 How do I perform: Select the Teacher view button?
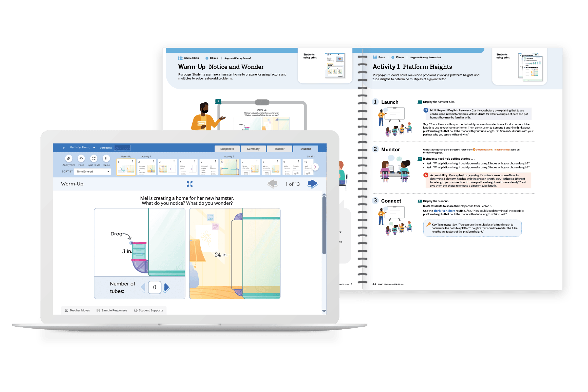[x=279, y=149]
